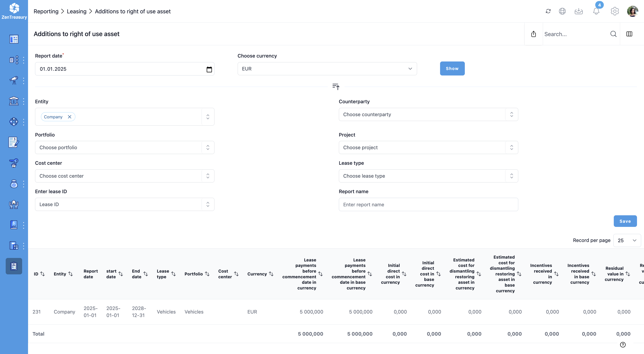Viewport: 644px width, 354px height.
Task: Go to Reporting breadcrumb
Action: (46, 11)
